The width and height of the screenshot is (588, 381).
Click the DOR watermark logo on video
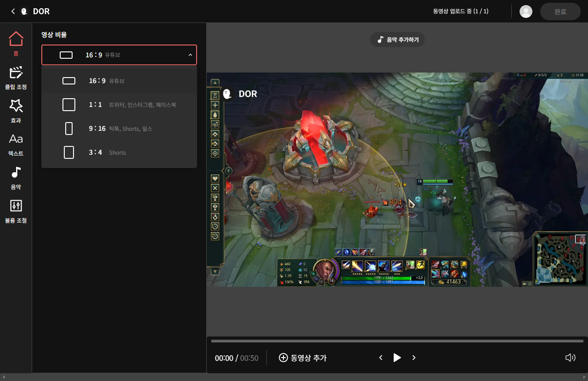(240, 94)
